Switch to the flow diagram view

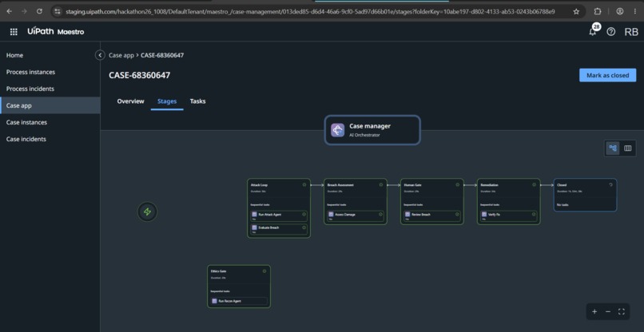613,148
